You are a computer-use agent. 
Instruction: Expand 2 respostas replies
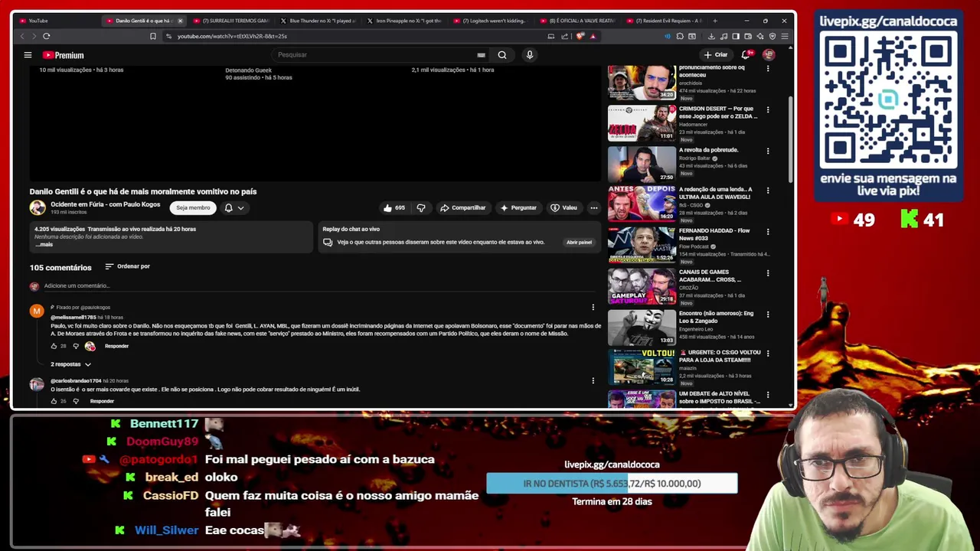pos(70,364)
